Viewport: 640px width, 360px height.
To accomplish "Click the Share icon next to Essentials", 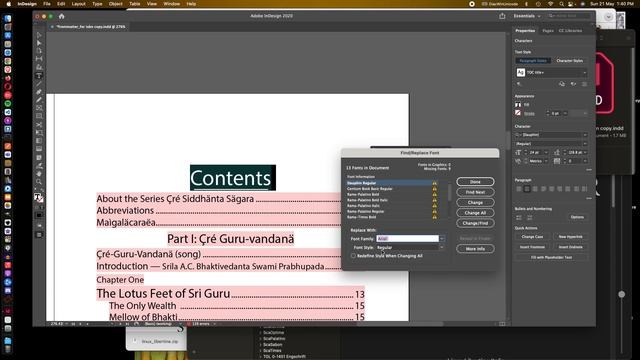I will tap(502, 16).
